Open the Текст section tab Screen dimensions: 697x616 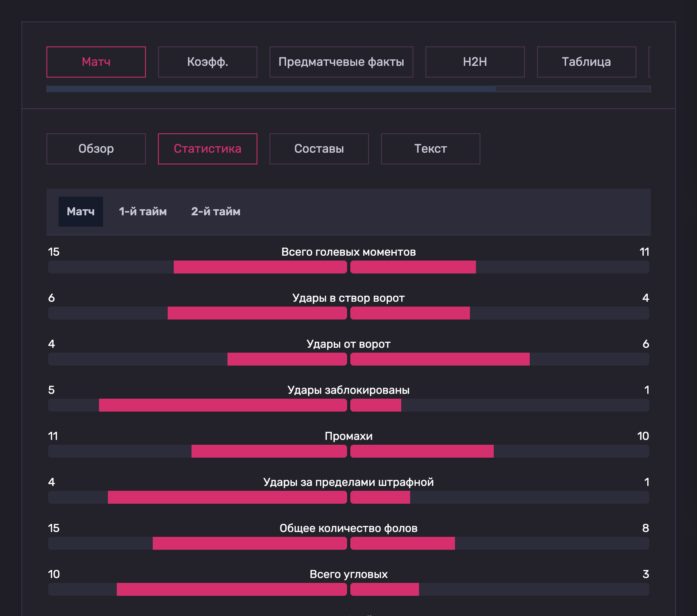(430, 149)
